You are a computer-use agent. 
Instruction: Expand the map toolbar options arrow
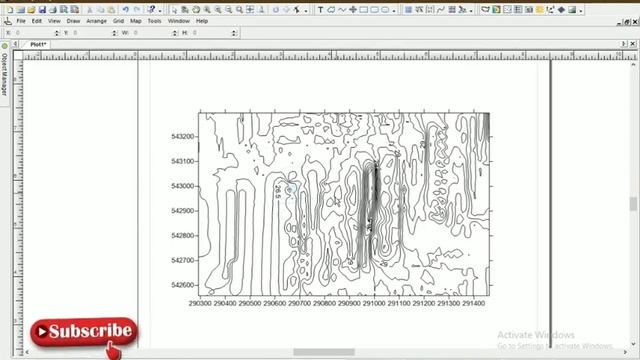click(x=581, y=11)
